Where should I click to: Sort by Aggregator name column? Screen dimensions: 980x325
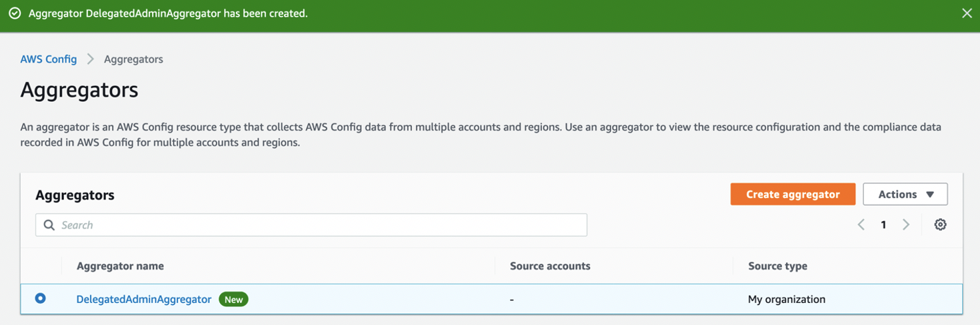120,266
